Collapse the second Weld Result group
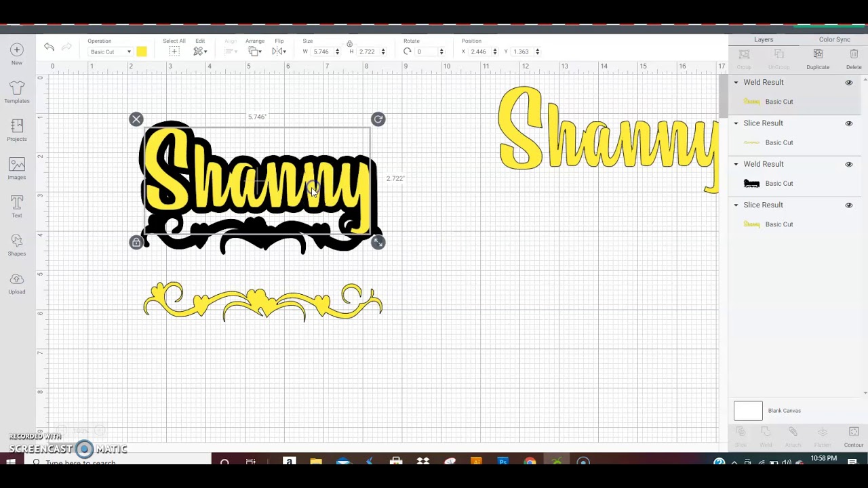The image size is (868, 488). tap(736, 164)
